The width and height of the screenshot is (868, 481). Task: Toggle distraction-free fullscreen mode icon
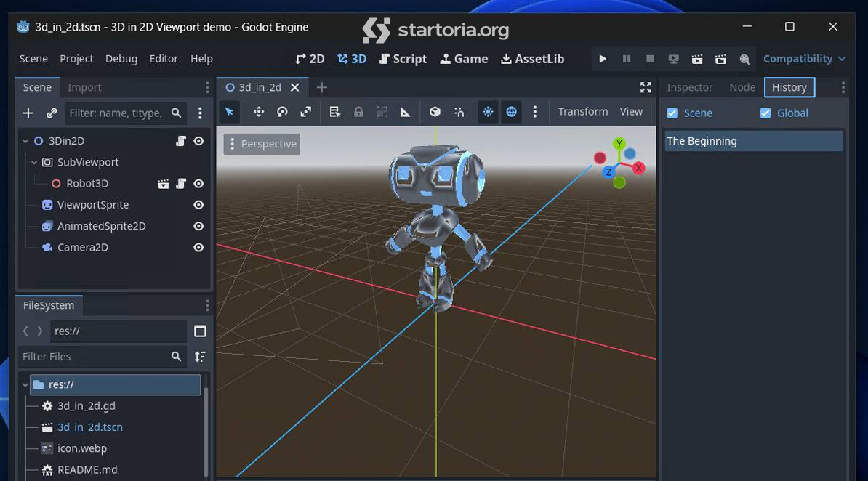[x=646, y=87]
